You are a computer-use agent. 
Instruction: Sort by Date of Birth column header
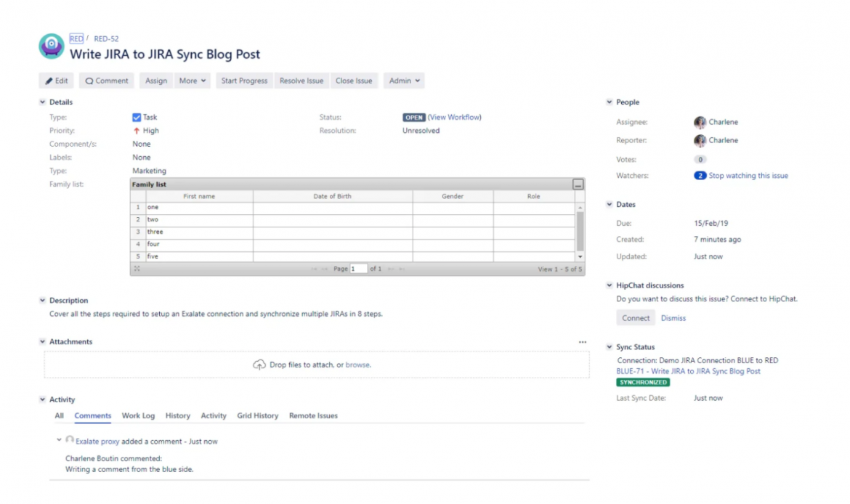[332, 196]
